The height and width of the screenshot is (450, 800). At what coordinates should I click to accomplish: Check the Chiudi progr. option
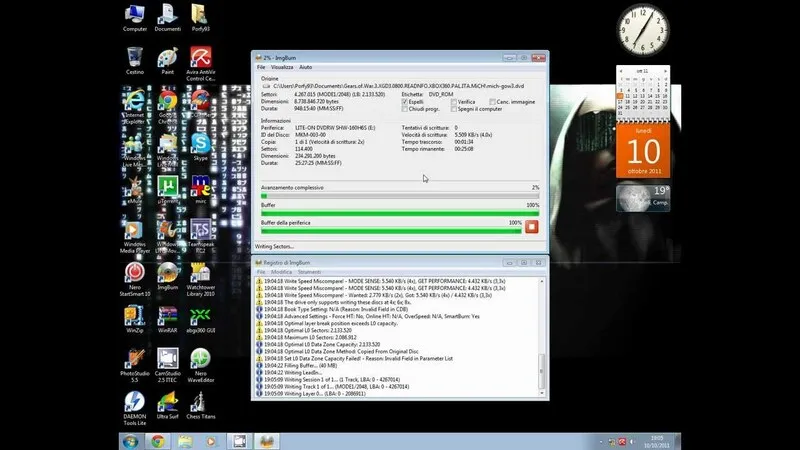point(404,110)
